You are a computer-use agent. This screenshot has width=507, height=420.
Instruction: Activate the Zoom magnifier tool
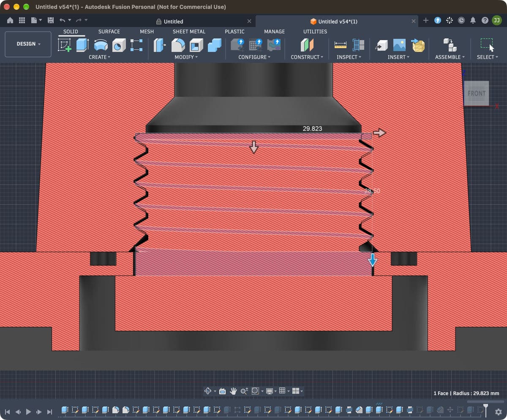click(x=244, y=391)
